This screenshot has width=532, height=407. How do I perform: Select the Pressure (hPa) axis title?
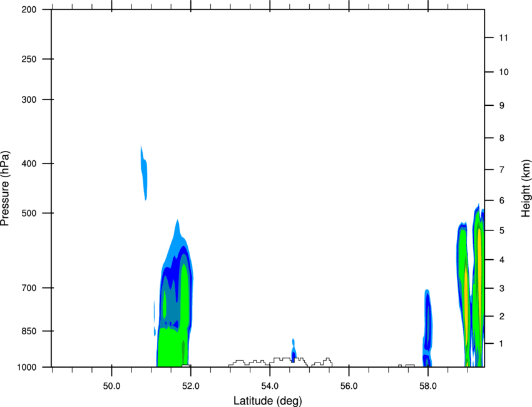[x=5, y=188]
